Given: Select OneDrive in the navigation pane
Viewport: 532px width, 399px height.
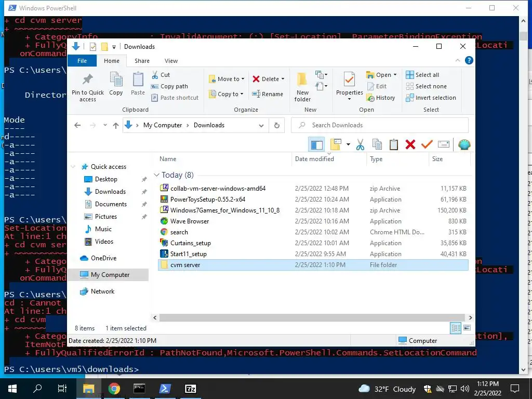Looking at the screenshot, I should coord(103,258).
